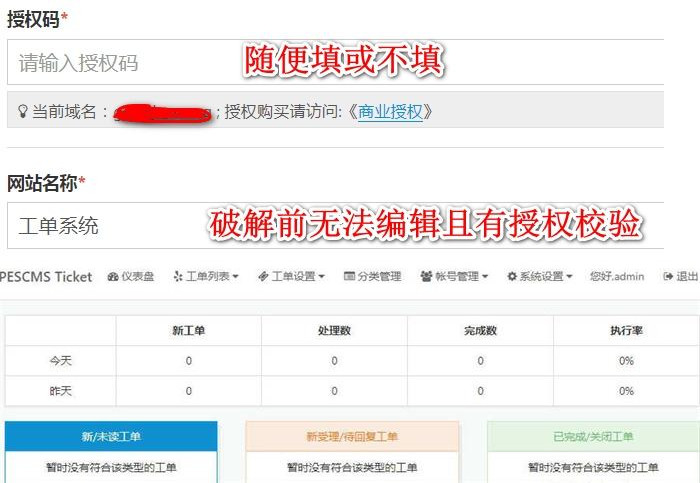The image size is (700, 483).
Task: Click the 今天 row 新工单 count
Action: 188,361
